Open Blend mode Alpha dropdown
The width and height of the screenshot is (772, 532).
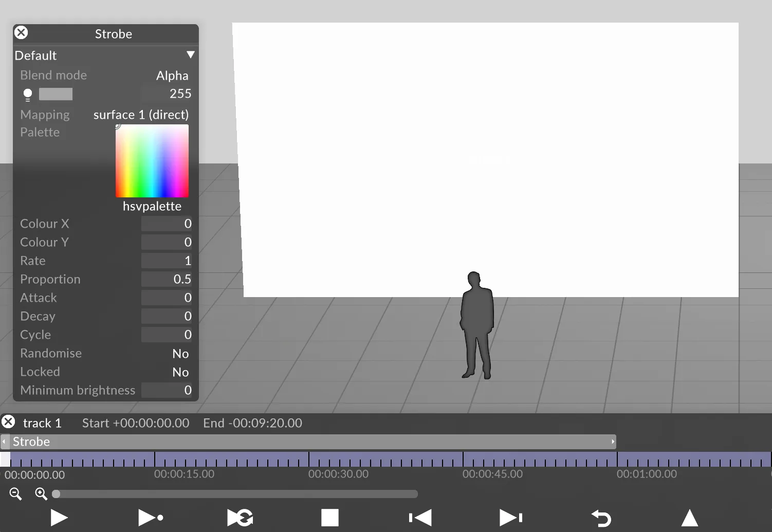[x=172, y=76]
